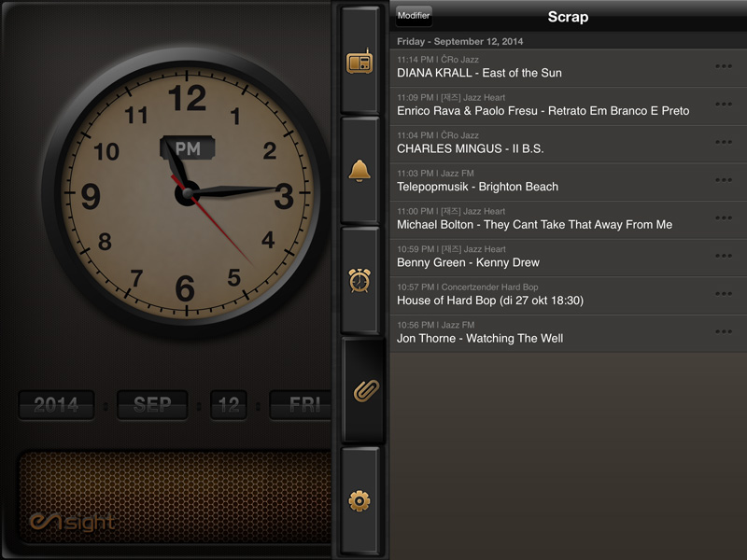This screenshot has height=560, width=747.
Task: Select Benny Green - Kenny Drew
Action: click(x=569, y=258)
